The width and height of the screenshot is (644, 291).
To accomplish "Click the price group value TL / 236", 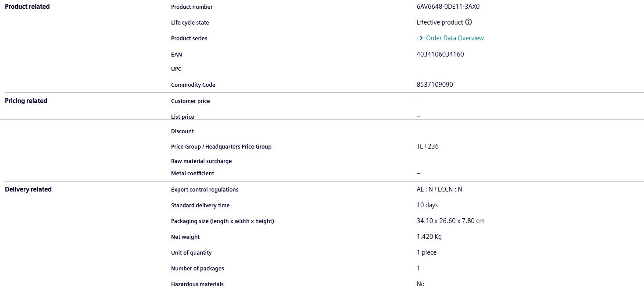I will 427,146.
